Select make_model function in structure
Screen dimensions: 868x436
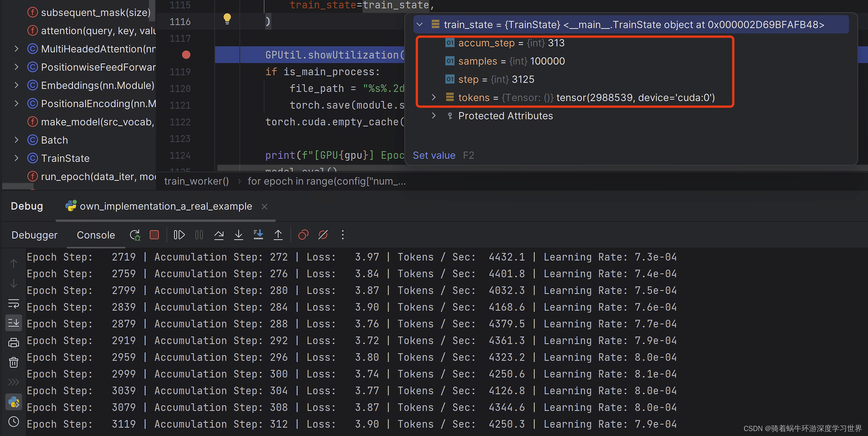91,122
